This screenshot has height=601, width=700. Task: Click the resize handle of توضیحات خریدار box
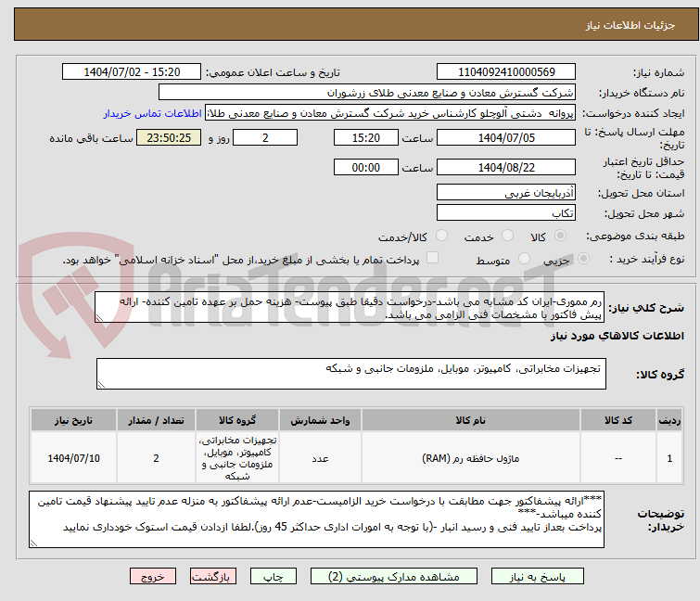(33, 543)
